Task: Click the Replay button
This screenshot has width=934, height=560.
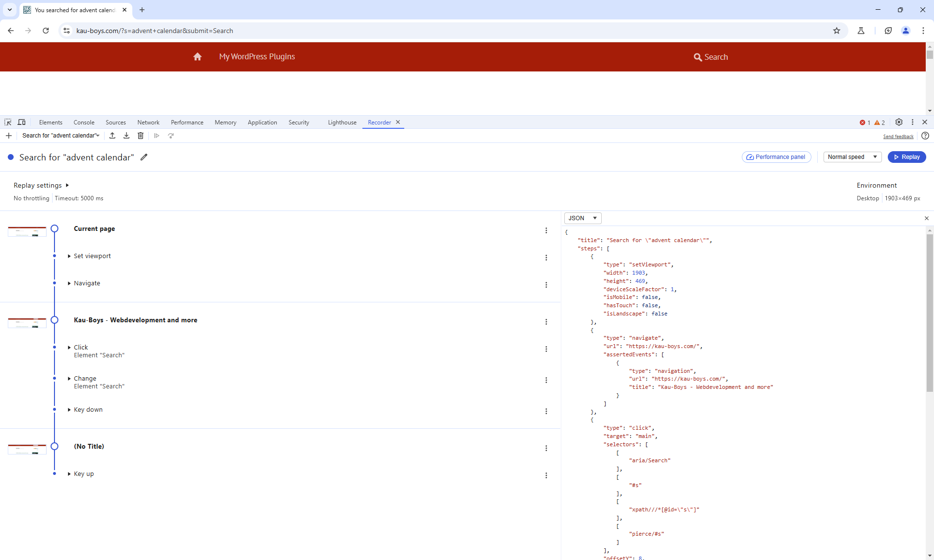Action: [907, 157]
